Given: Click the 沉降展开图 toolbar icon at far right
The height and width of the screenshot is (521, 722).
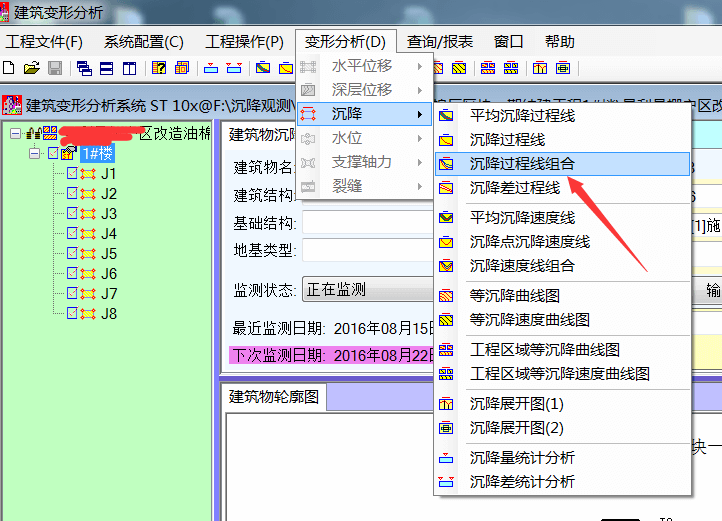Looking at the screenshot, I should coord(563,68).
